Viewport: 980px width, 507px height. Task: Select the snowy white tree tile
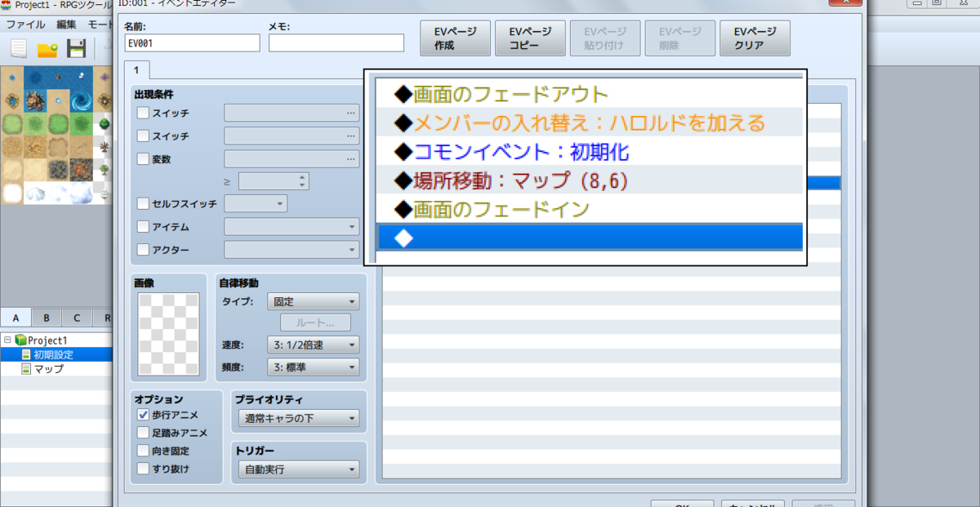tap(105, 193)
